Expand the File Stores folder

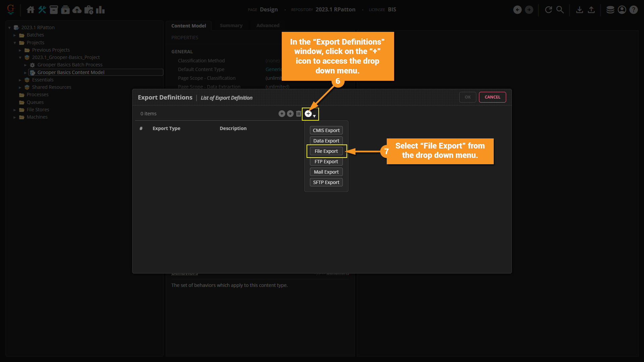point(15,110)
